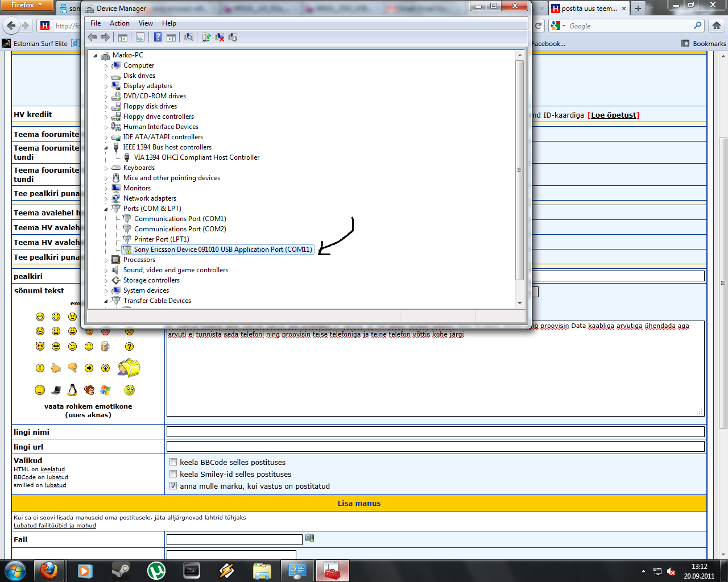Insert the thumbs-down emoticon

(72, 368)
